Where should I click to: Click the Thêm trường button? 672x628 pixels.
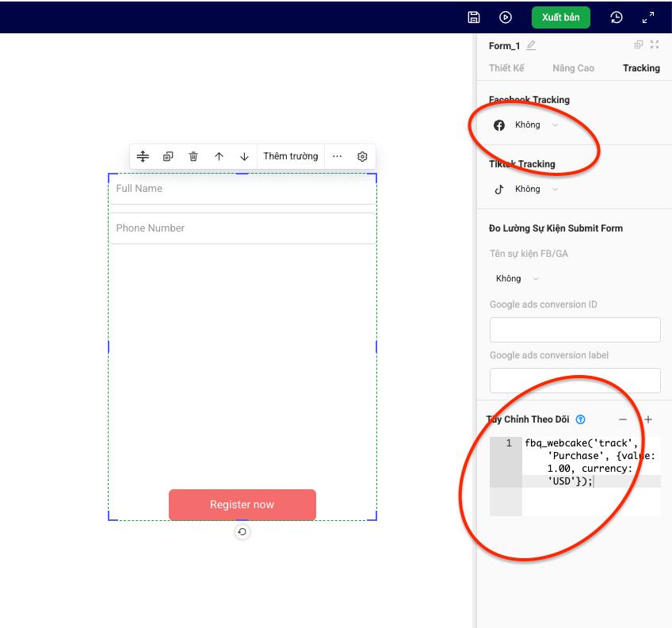point(291,156)
